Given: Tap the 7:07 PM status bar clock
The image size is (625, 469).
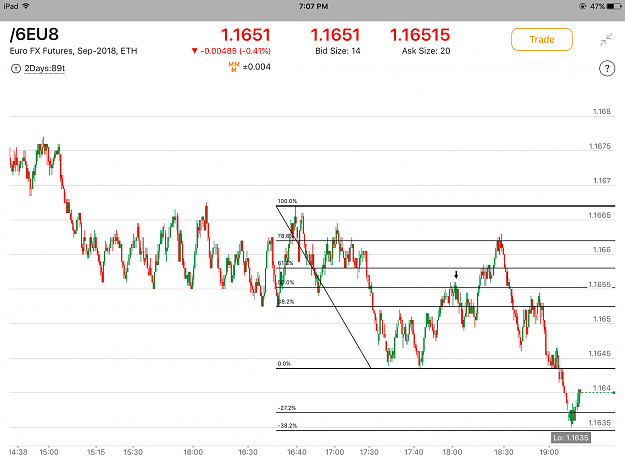Looking at the screenshot, I should coord(313,6).
